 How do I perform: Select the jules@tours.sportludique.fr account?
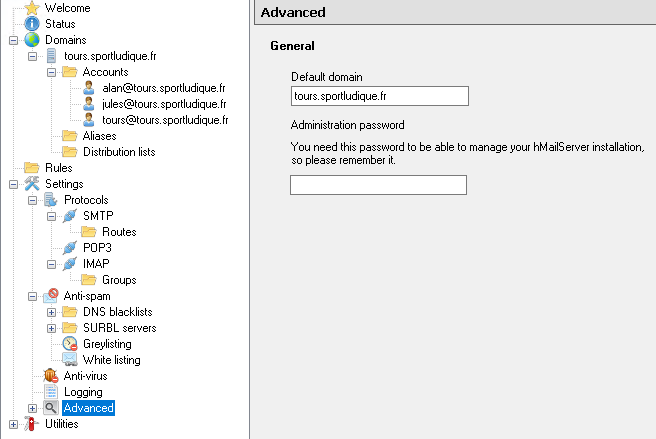pos(165,104)
